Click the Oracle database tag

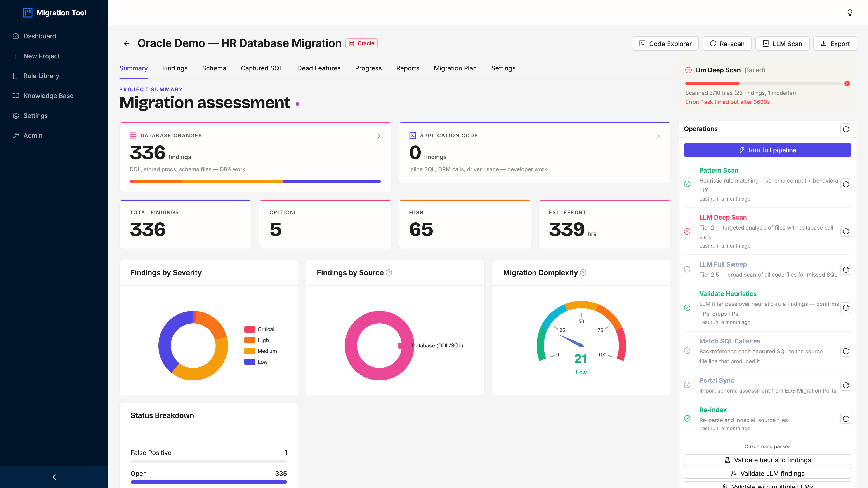tap(362, 43)
